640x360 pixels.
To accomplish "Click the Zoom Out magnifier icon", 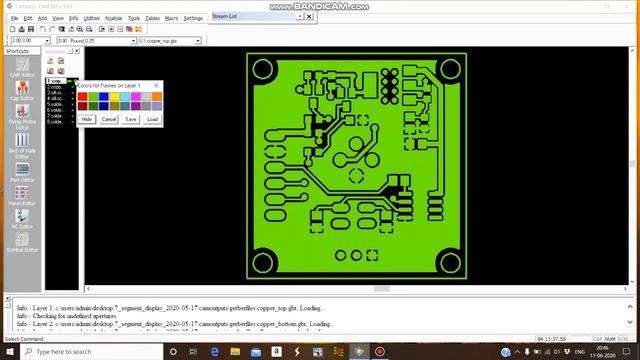I will [x=89, y=29].
